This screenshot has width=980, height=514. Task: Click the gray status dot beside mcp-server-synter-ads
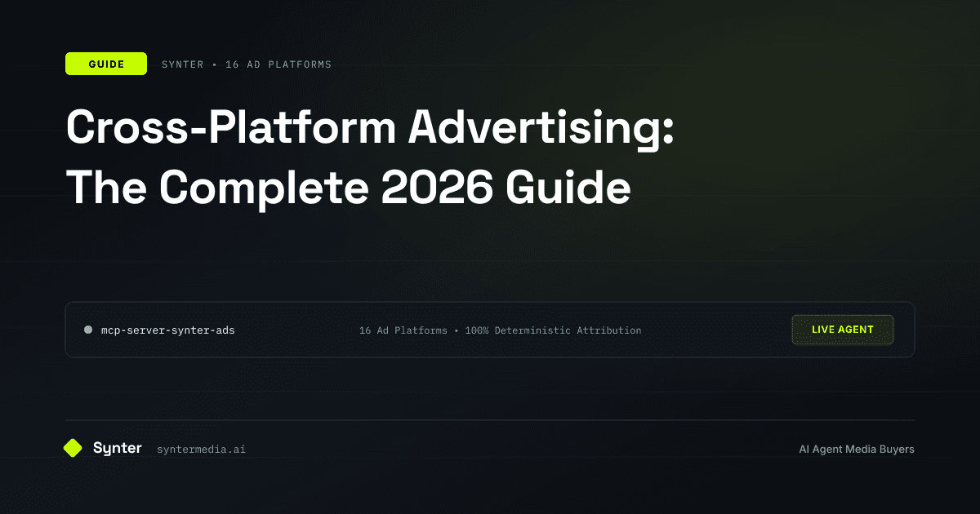tap(88, 330)
